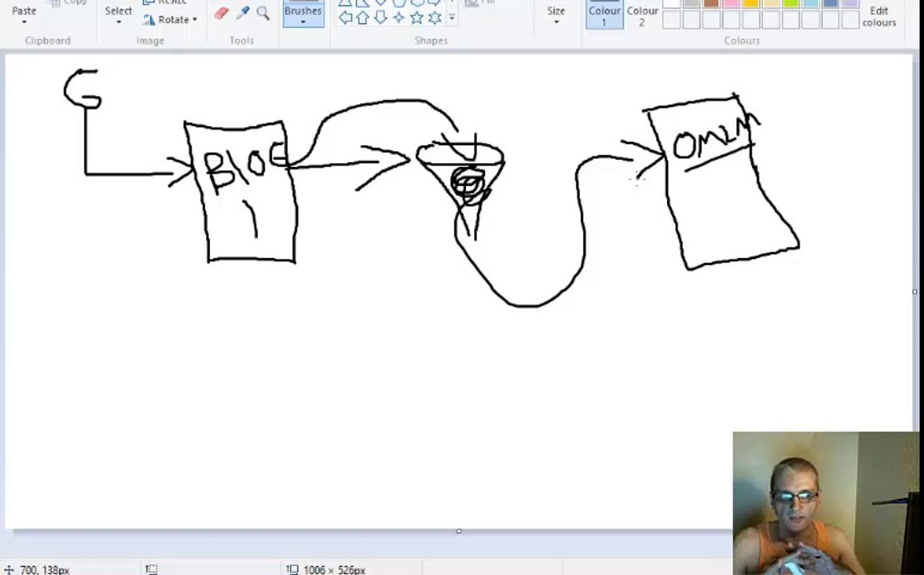Click the webcam video overlay

[x=826, y=503]
